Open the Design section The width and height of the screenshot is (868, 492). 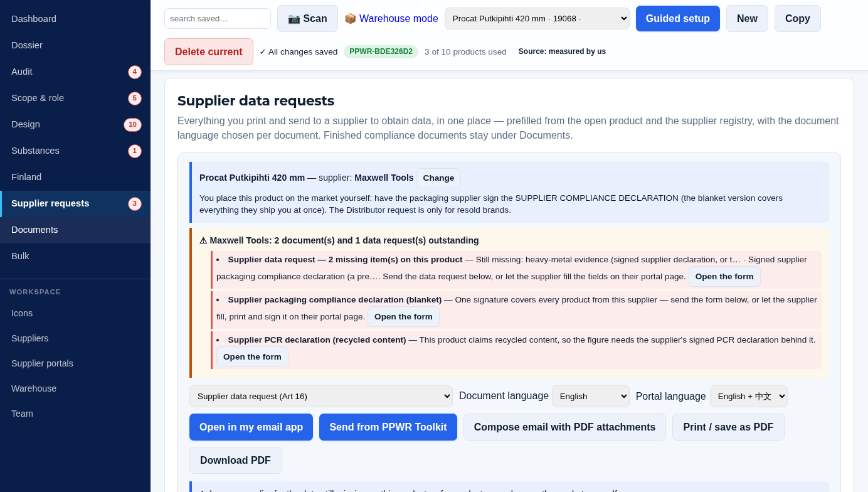point(75,124)
